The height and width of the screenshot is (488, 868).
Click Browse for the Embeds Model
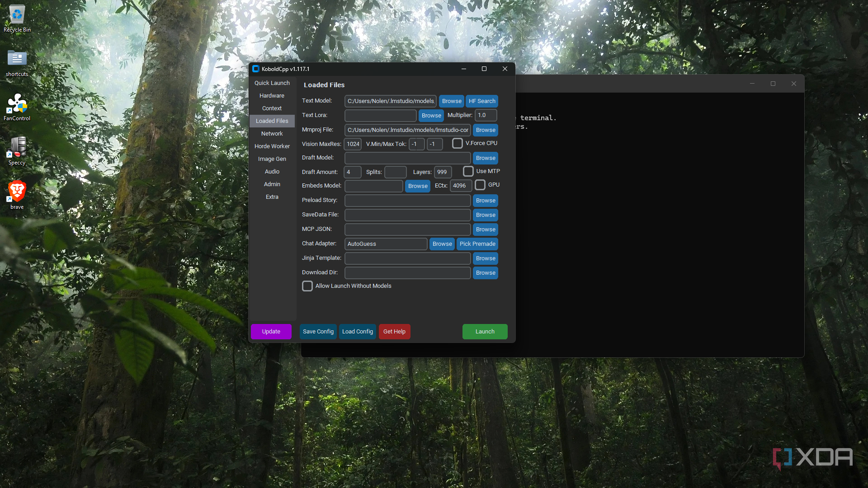coord(418,186)
